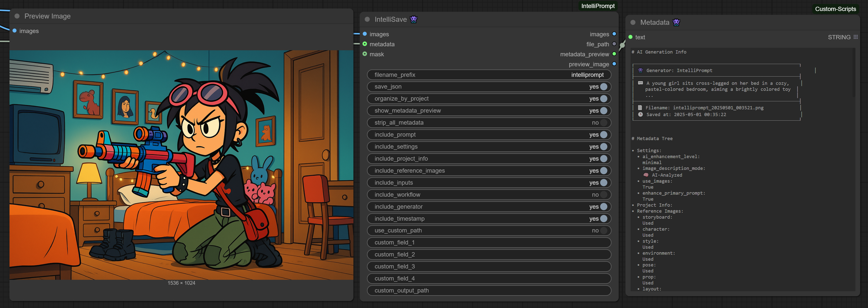Click the 'enhance_primary_prompt:' entry
The height and width of the screenshot is (308, 868).
point(674,193)
